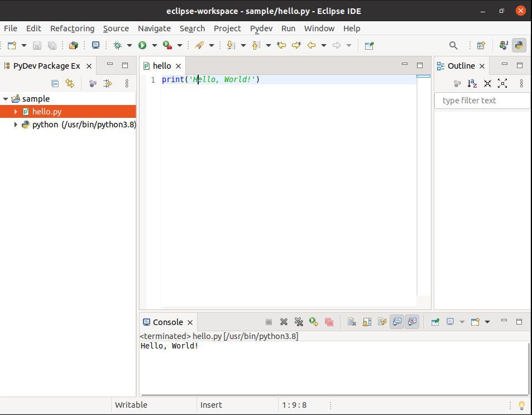Open the New Console View dropdown arrow
This screenshot has width=532, height=415.
487,322
